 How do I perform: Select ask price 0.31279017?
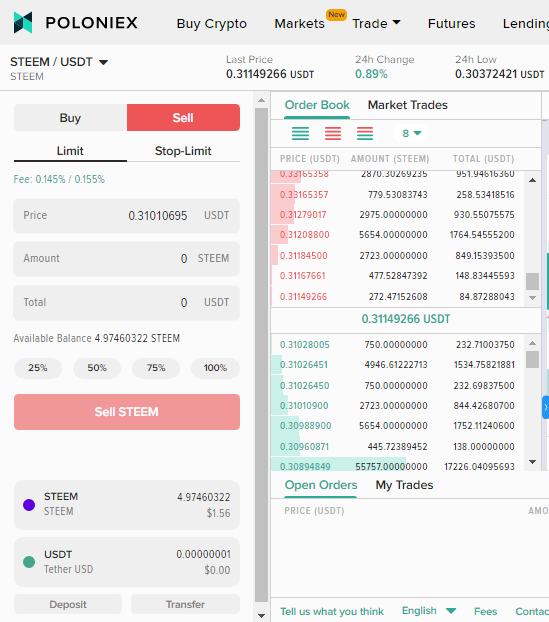[x=303, y=215]
